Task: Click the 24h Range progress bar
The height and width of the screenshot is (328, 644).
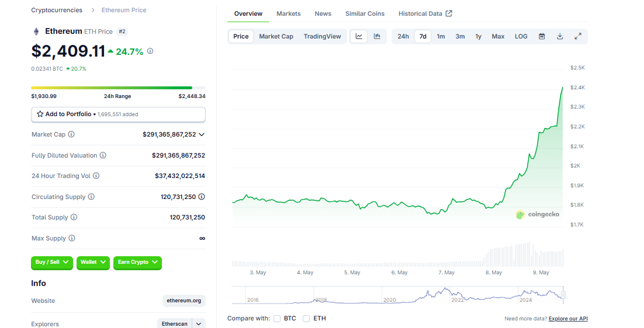Action: coord(118,88)
